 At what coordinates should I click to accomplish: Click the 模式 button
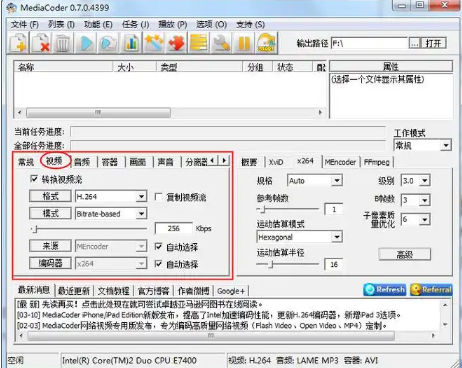pos(50,213)
